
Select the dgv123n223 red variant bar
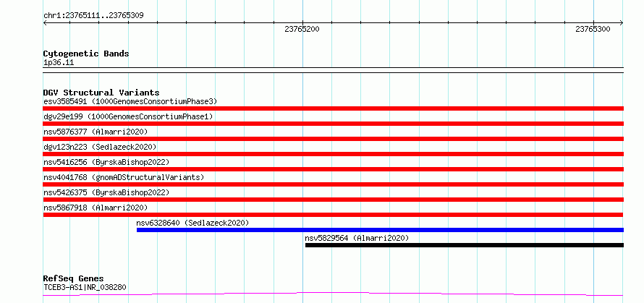pos(333,154)
